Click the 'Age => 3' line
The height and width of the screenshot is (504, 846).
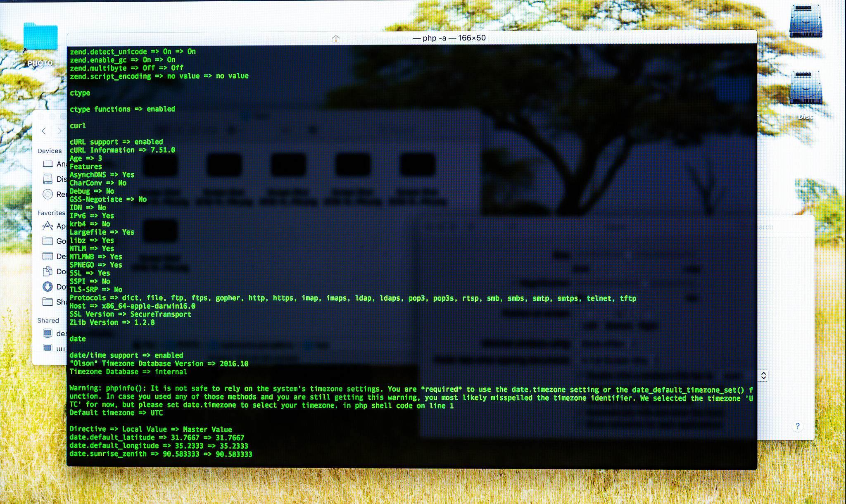point(86,158)
